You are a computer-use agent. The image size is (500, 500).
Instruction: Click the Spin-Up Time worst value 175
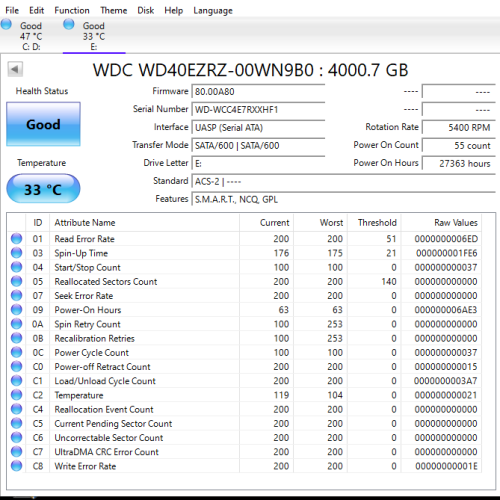coord(335,253)
